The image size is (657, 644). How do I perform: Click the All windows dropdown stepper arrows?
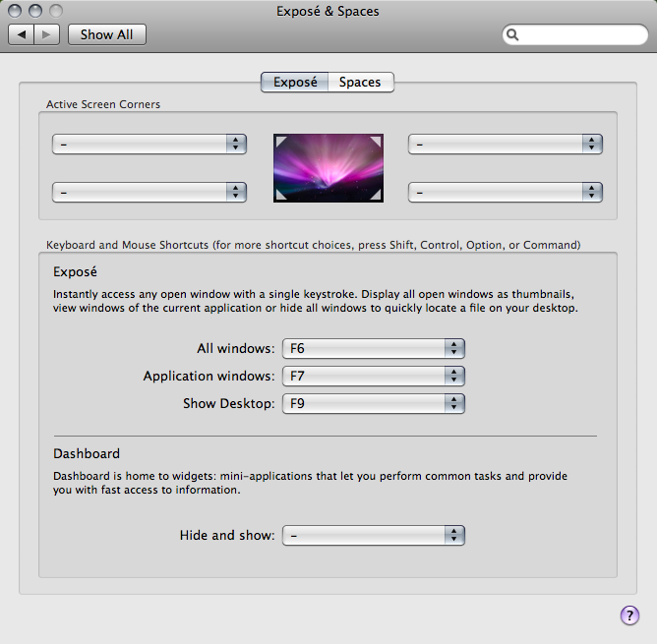454,349
